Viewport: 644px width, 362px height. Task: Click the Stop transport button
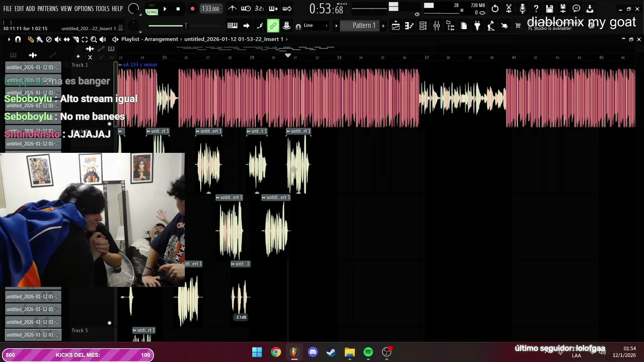coord(178,9)
